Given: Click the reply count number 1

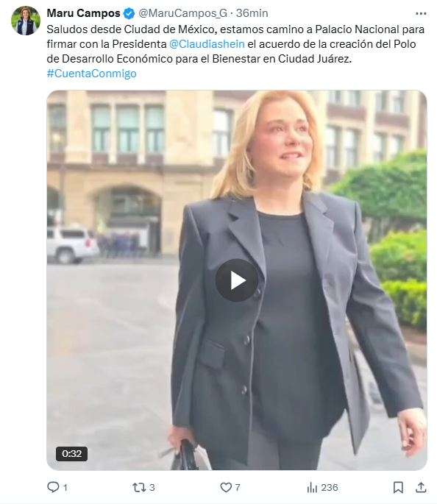Looking at the screenshot, I should pos(65,488).
